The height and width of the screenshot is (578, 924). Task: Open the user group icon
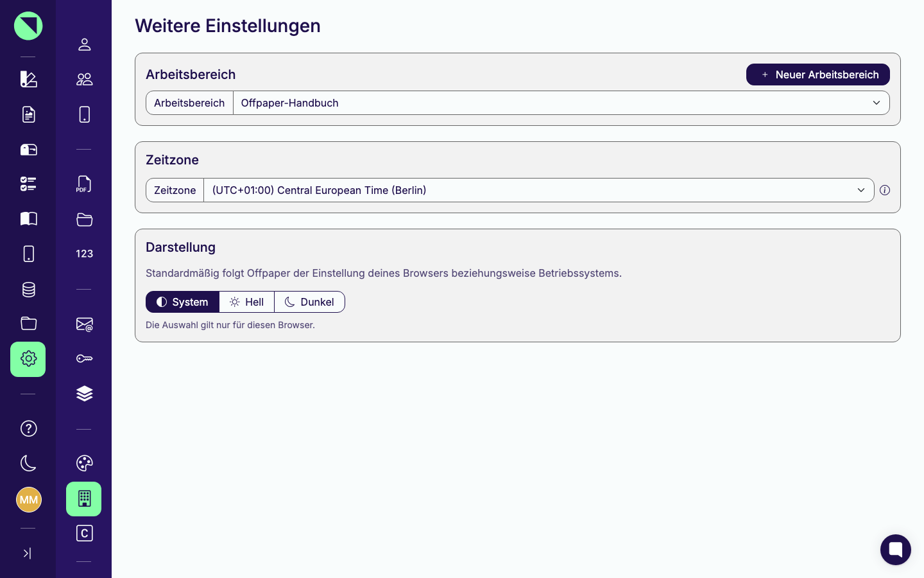(84, 79)
